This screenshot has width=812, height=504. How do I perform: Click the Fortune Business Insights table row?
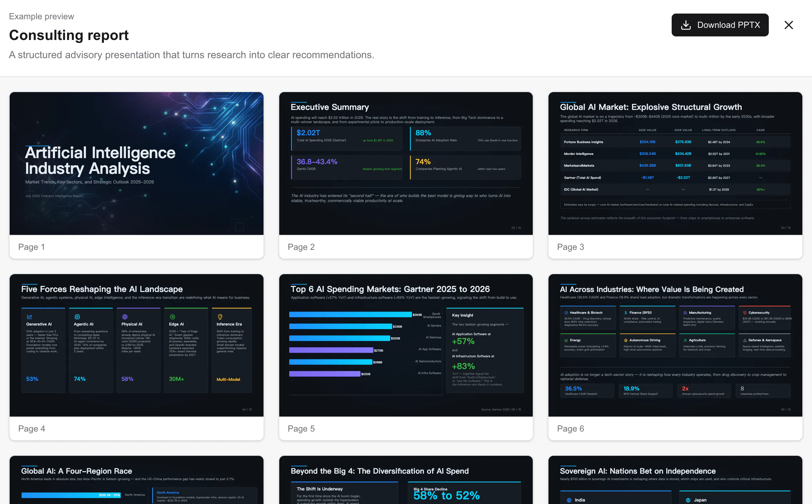click(675, 142)
